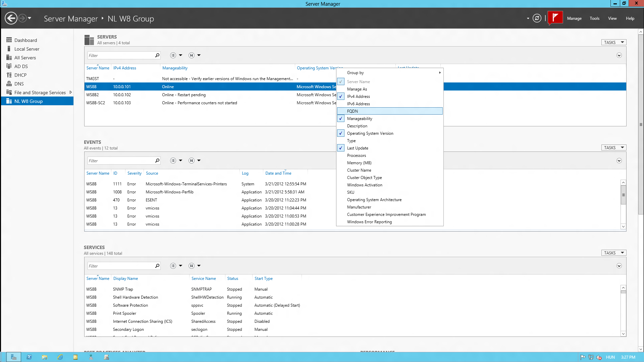Enable the Memory (MB) column

coord(390,163)
